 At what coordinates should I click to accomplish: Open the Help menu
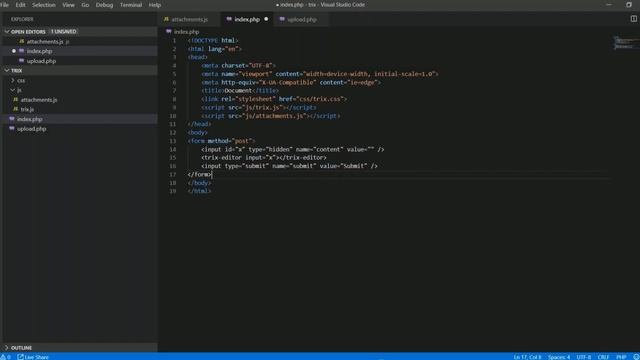tap(155, 5)
